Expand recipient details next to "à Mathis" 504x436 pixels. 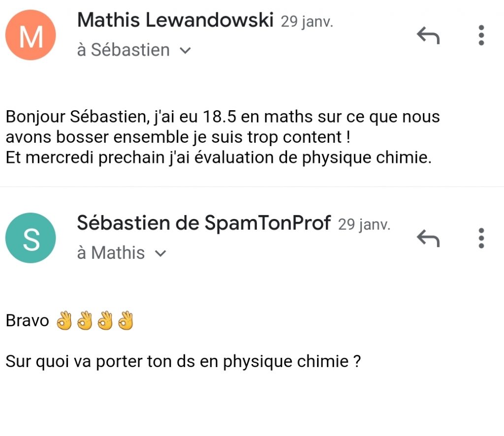pyautogui.click(x=160, y=253)
